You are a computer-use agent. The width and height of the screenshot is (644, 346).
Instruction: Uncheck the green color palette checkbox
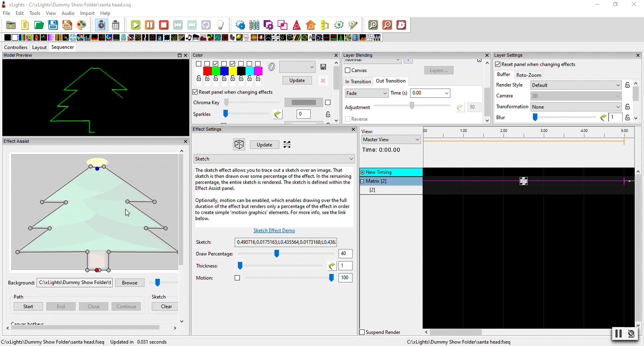[x=215, y=64]
